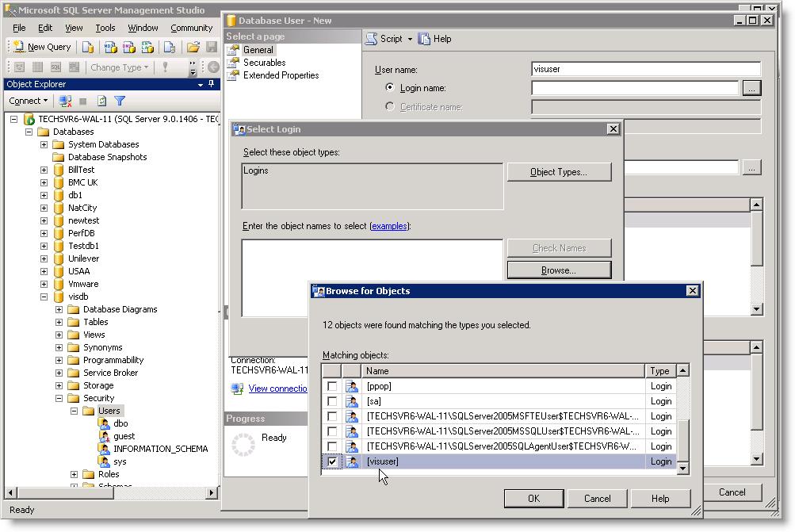This screenshot has width=795, height=532.
Task: Click the Login name text field
Action: pyautogui.click(x=635, y=88)
